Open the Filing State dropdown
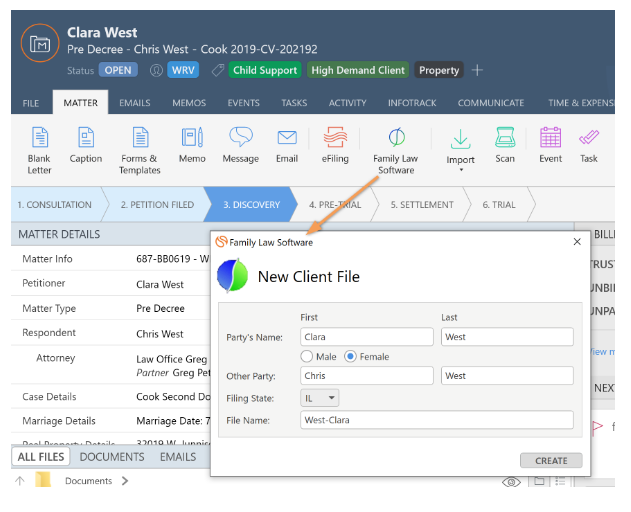The width and height of the screenshot is (631, 512). point(320,398)
